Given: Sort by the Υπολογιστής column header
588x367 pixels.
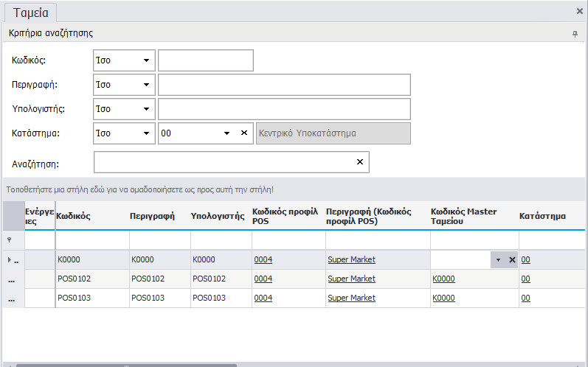Looking at the screenshot, I should pos(217,217).
